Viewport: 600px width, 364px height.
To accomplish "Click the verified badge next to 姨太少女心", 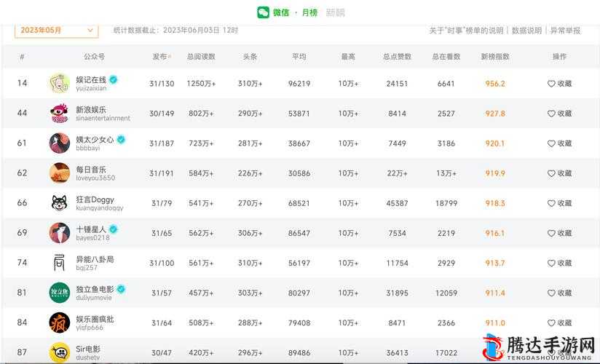I will [x=121, y=139].
